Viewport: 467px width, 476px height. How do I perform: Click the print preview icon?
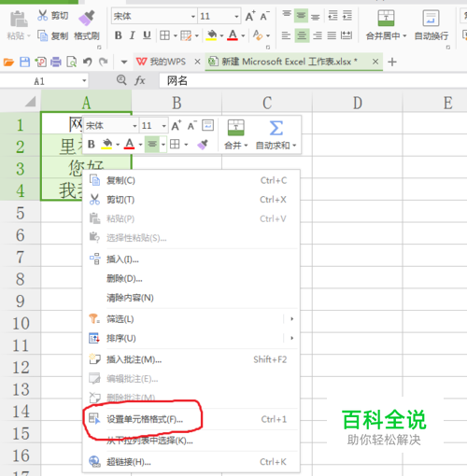[x=72, y=62]
